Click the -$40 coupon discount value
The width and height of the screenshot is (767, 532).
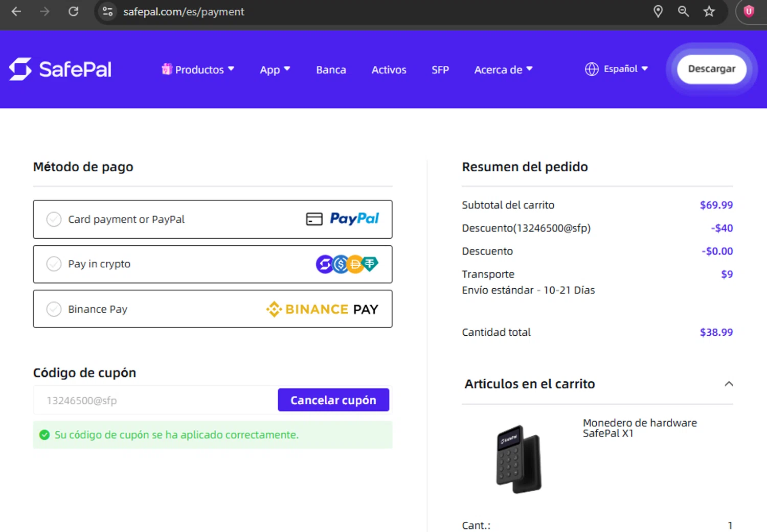coord(721,228)
